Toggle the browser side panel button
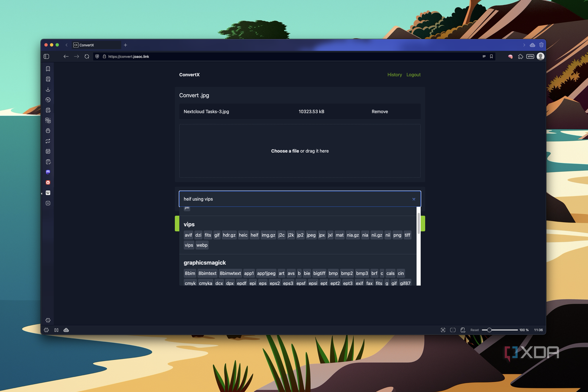This screenshot has height=392, width=588. pos(46,56)
